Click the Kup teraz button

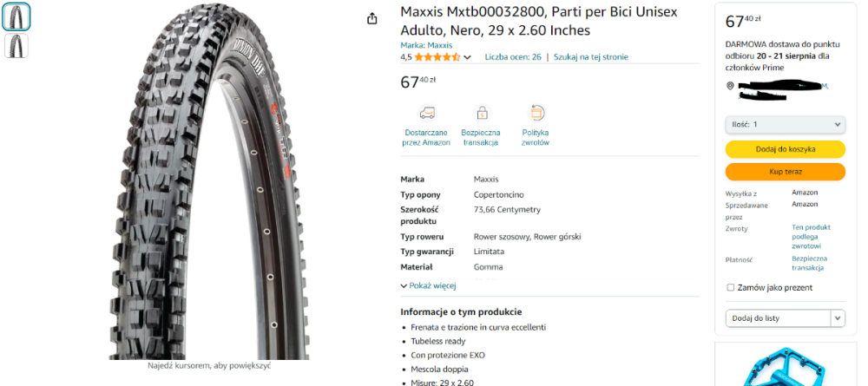tap(785, 172)
